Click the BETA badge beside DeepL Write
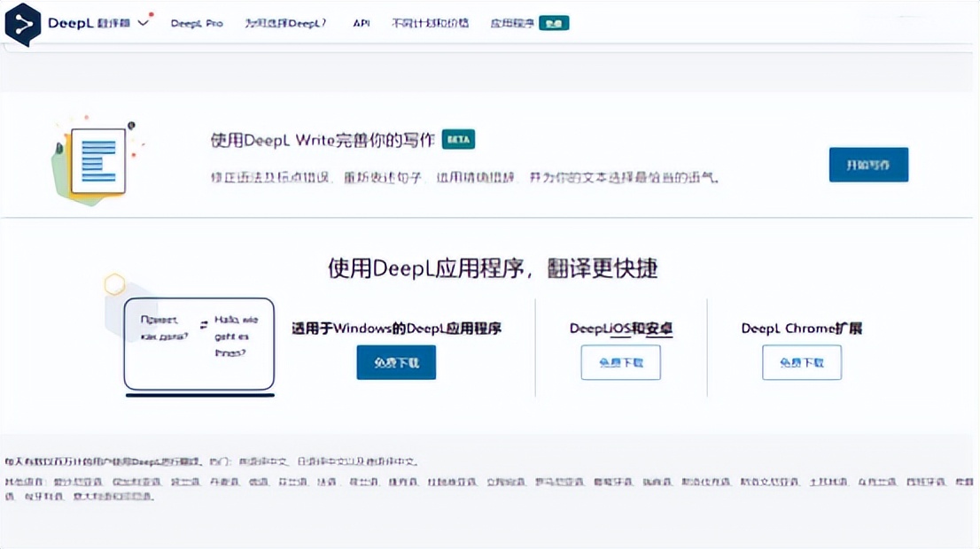 click(458, 139)
